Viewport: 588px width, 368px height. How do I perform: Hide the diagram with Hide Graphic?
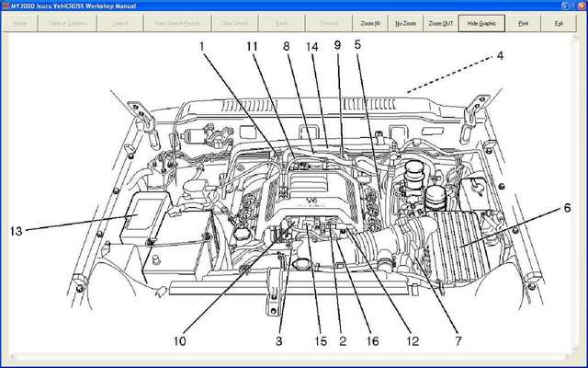click(481, 23)
